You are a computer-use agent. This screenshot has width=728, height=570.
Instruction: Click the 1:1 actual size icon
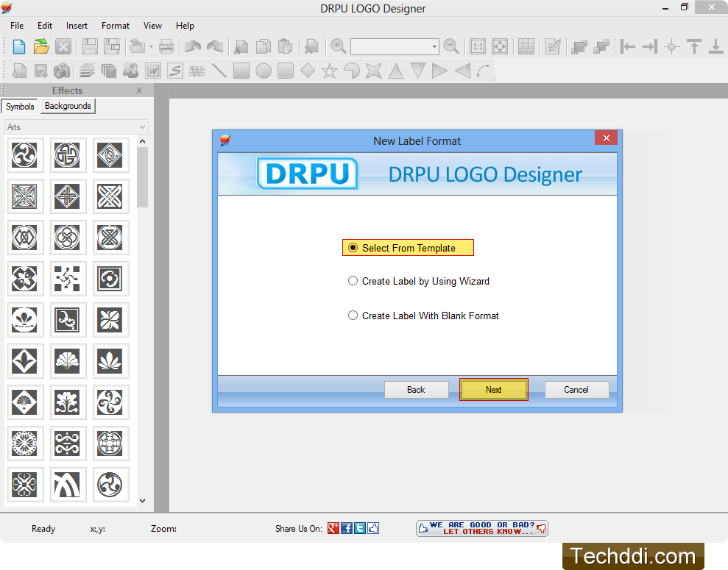pos(477,46)
